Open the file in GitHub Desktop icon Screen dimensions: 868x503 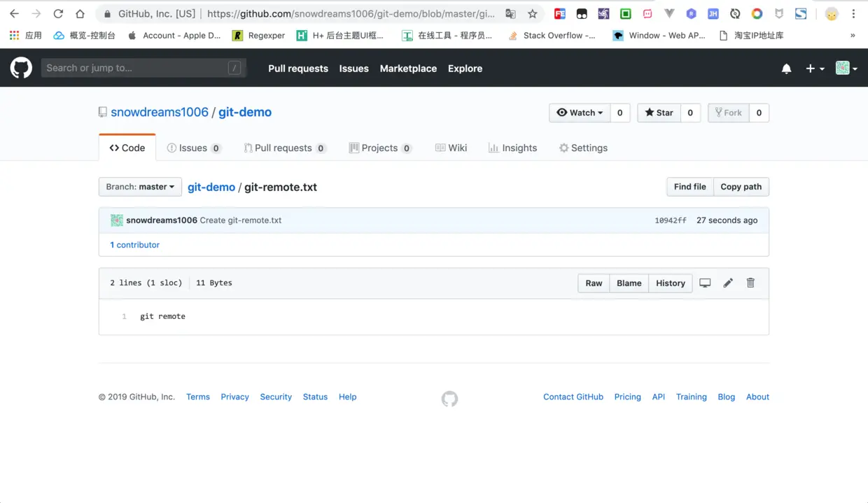coord(705,283)
